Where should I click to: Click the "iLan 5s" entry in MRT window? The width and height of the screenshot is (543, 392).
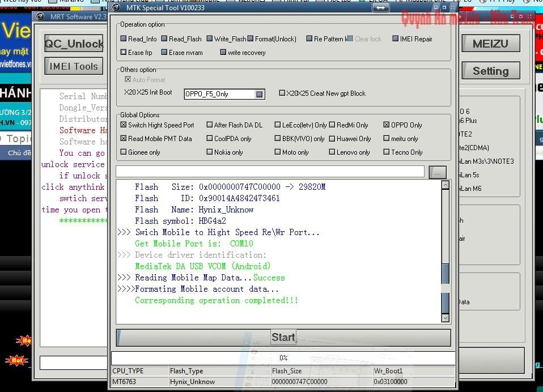469,175
